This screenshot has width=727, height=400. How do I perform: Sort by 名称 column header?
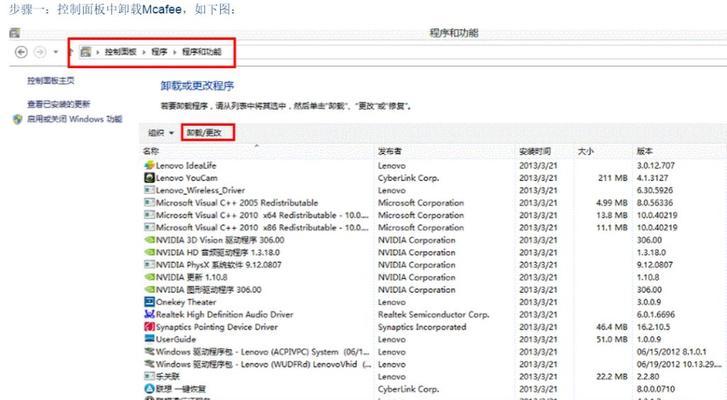[151, 151]
